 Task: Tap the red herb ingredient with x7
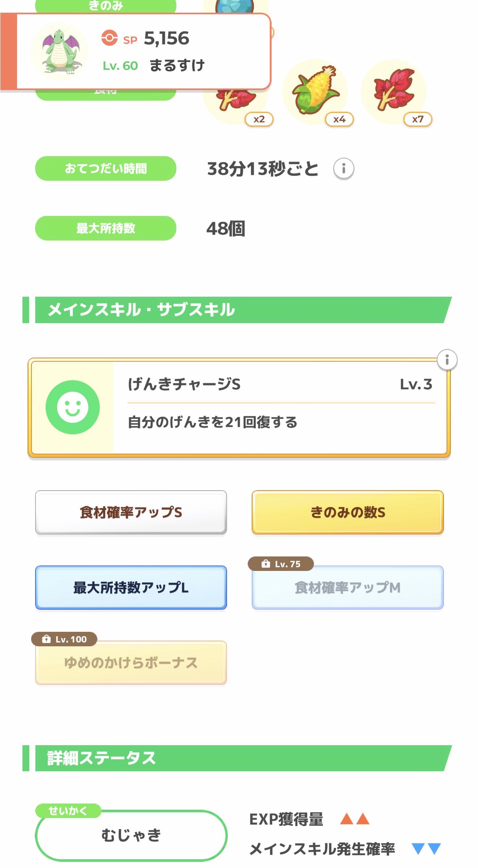coord(394,91)
